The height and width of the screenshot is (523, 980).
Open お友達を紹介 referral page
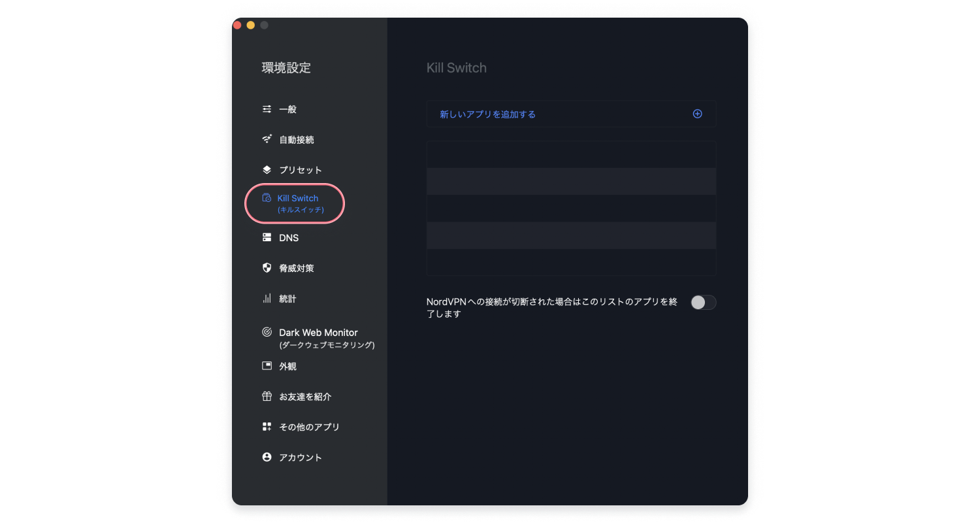coord(305,396)
